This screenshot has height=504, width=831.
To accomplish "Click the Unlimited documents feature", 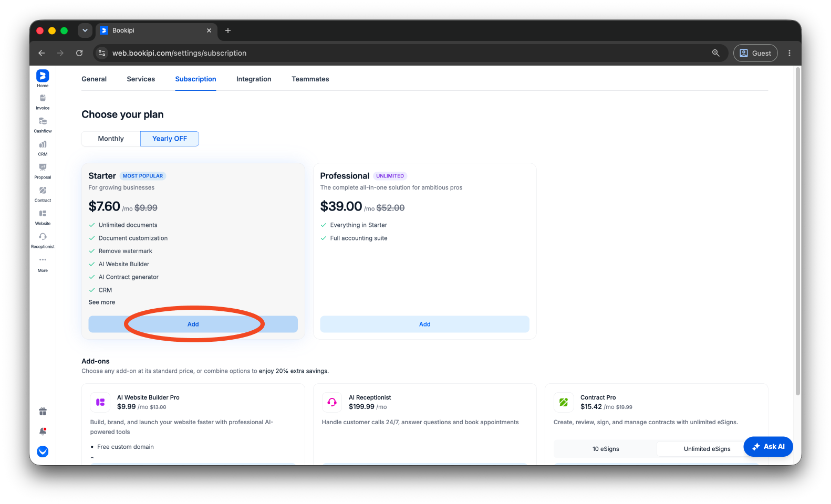I will pyautogui.click(x=128, y=225).
